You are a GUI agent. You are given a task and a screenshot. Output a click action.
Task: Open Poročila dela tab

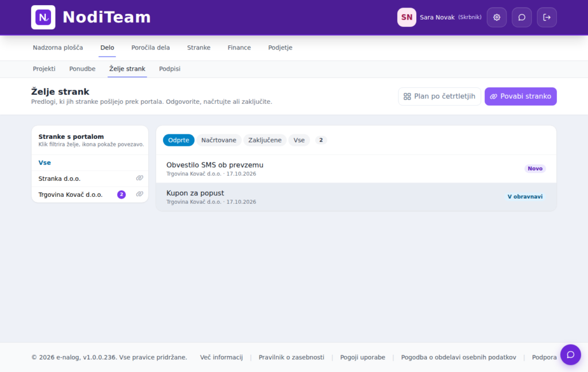150,48
